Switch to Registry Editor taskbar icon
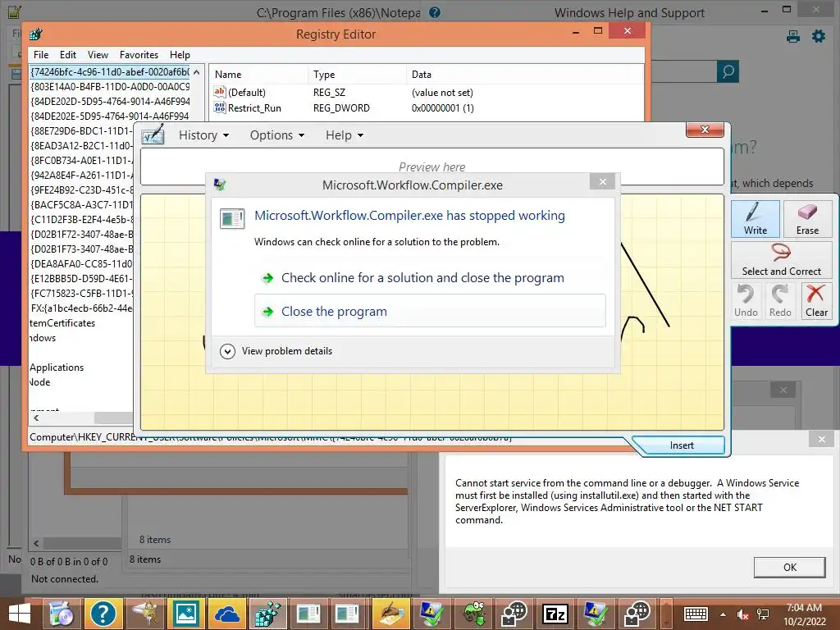 pos(267,614)
